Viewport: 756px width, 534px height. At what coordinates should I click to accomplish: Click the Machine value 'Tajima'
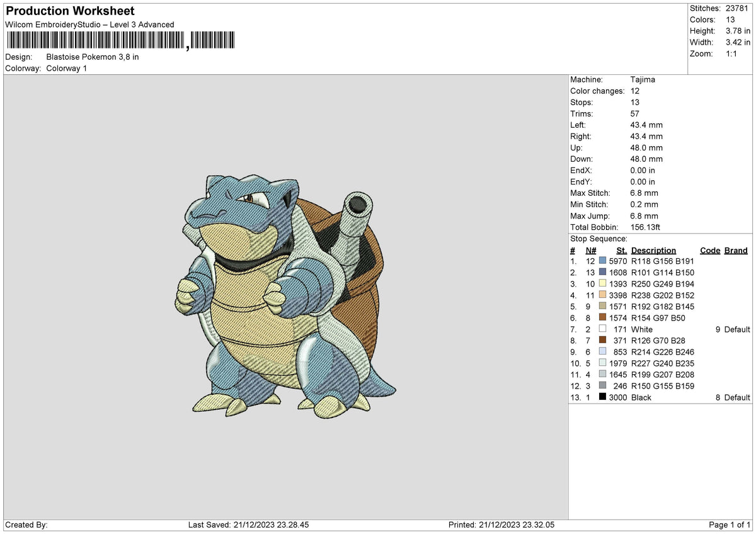(x=643, y=79)
